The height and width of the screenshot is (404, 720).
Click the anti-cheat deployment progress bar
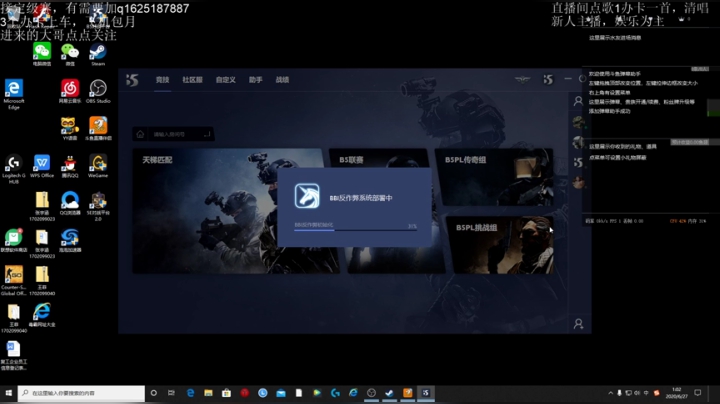coord(355,230)
